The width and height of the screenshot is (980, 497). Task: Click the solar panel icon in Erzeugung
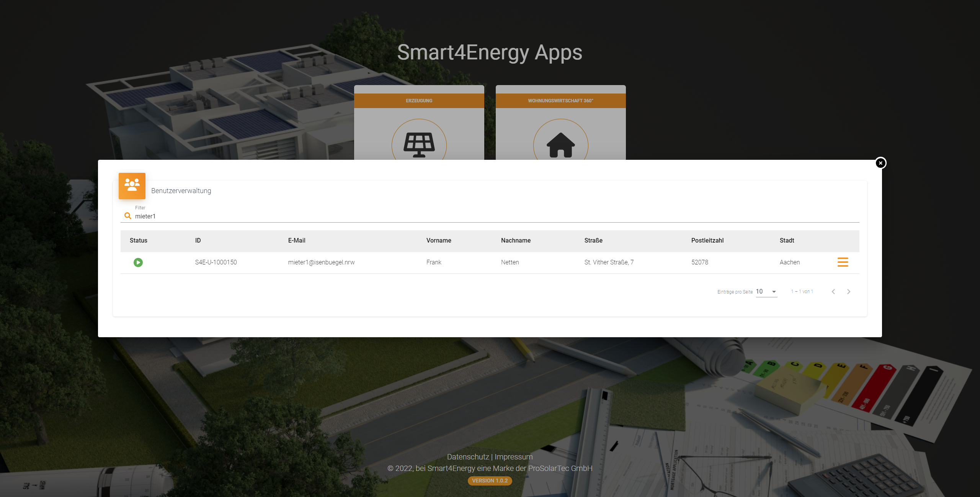click(x=419, y=145)
